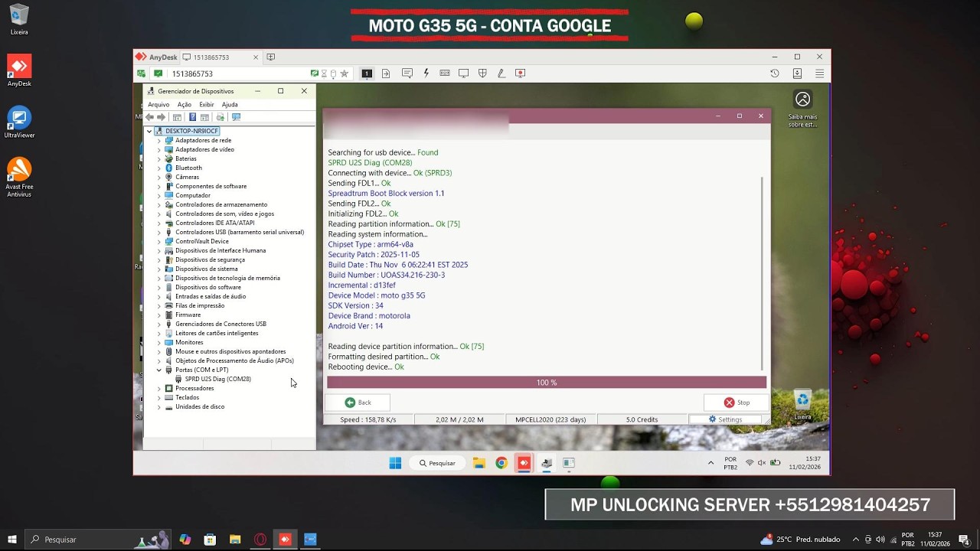Open Copilot icon on local taskbar
This screenshot has width=980, height=551.
(185, 540)
